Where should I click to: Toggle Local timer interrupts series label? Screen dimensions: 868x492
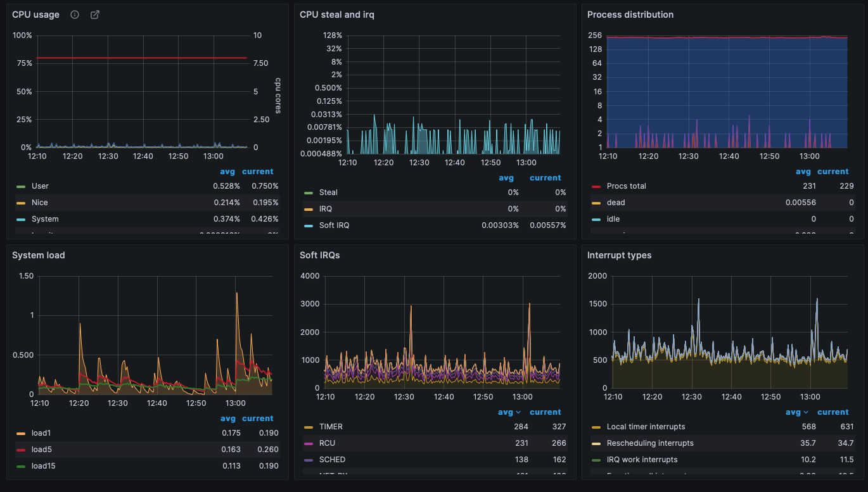tap(646, 427)
